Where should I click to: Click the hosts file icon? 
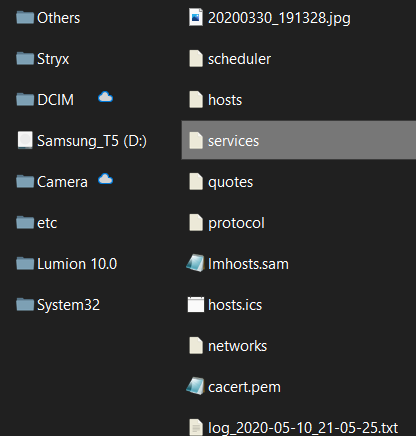(196, 100)
